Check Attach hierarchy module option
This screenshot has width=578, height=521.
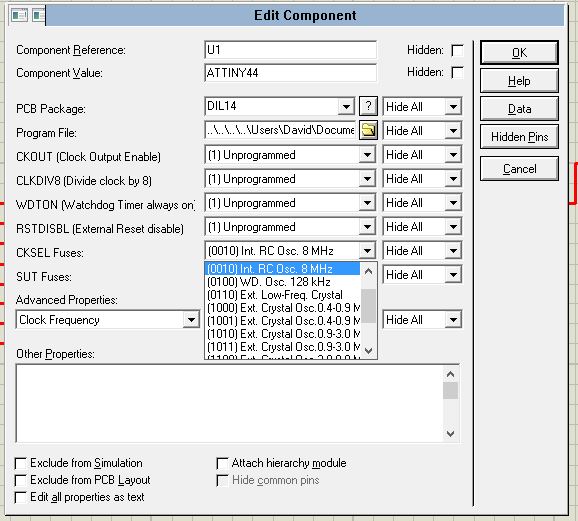click(x=222, y=463)
